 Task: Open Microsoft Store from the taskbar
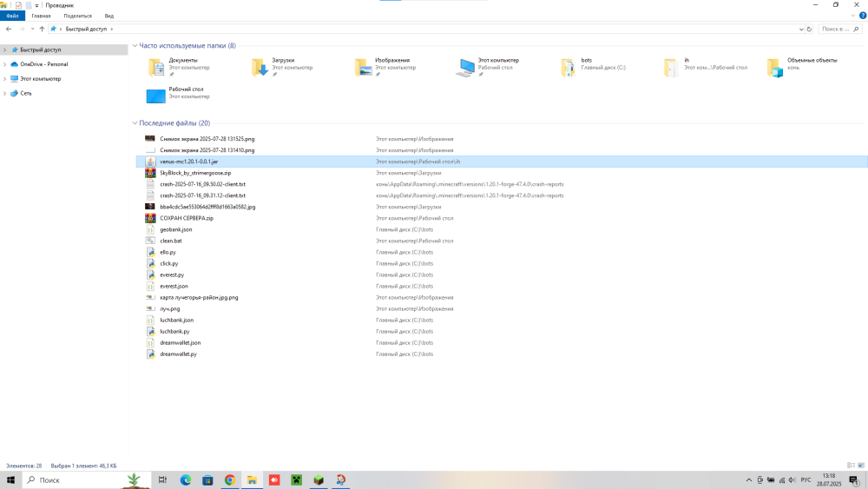click(207, 479)
